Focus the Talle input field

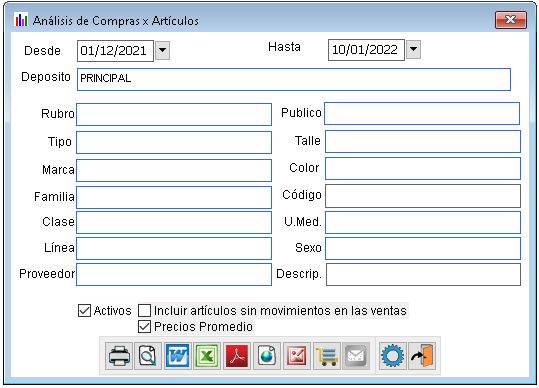pyautogui.click(x=423, y=141)
